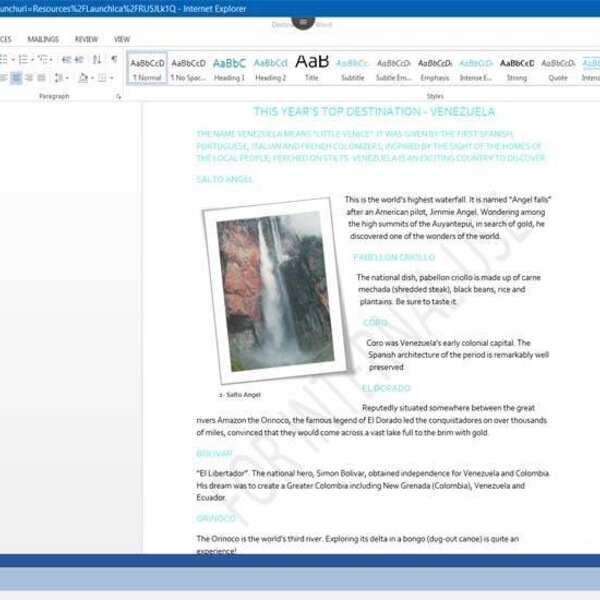The height and width of the screenshot is (600, 600).
Task: Click the round hamburger menu button at top
Action: tap(303, 22)
